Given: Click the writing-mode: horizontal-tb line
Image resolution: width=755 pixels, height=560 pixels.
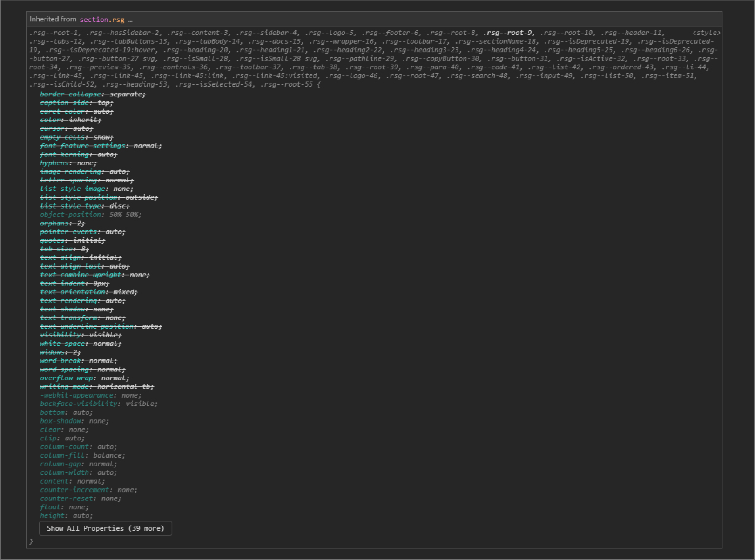Looking at the screenshot, I should [97, 387].
